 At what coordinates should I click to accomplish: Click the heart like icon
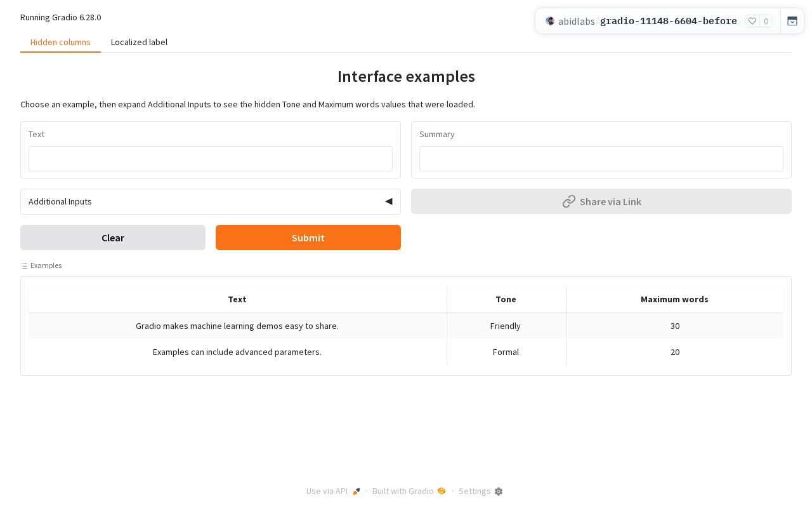point(752,21)
